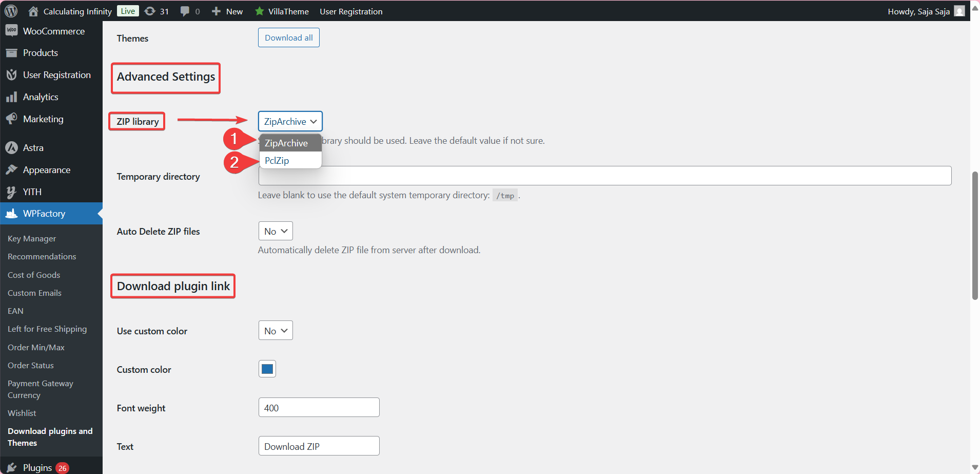
Task: Open the Wishlist submenu link
Action: 22,413
